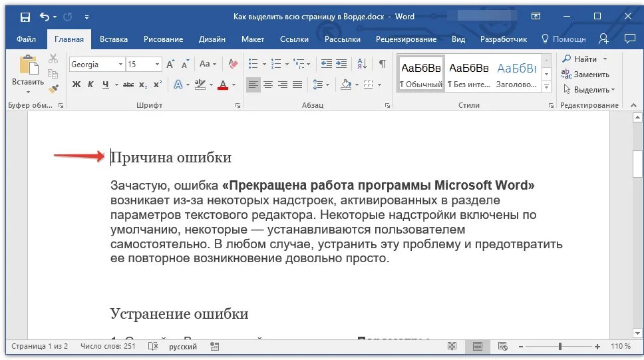
Task: Justify the paragraph text
Action: pos(297,85)
